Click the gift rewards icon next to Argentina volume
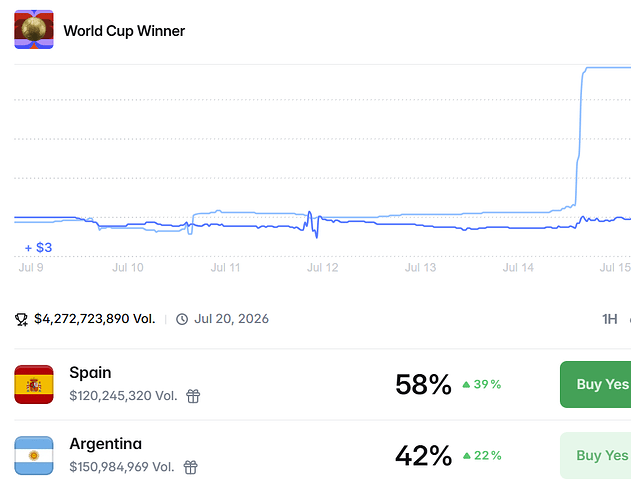This screenshot has width=631, height=500. 191,467
